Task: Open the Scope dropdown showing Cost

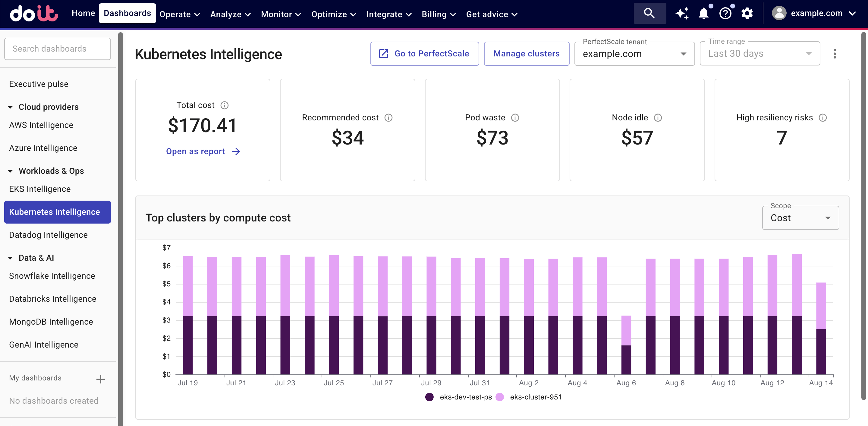Action: click(x=800, y=218)
